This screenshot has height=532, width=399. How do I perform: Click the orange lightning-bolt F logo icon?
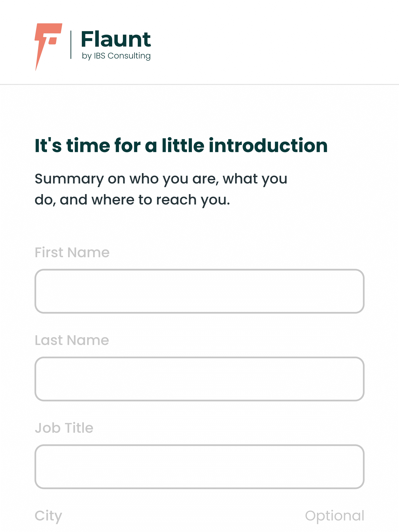(48, 47)
